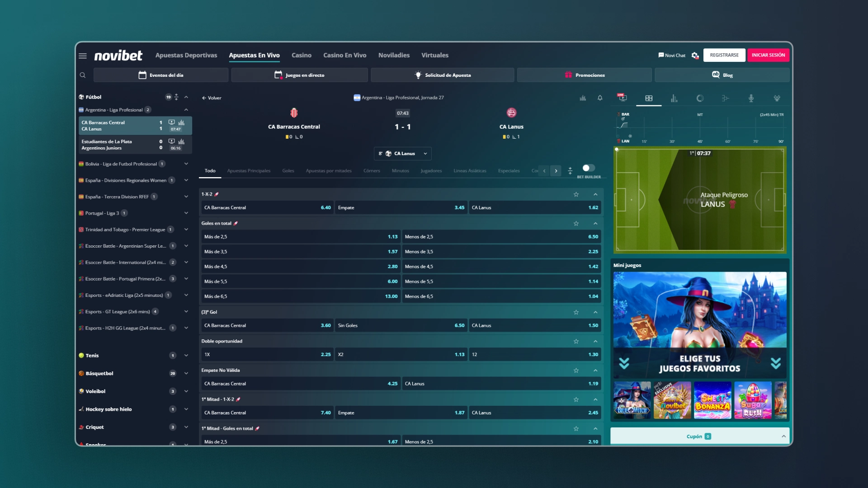The width and height of the screenshot is (868, 488).
Task: Expand the Tenis sport section
Action: 186,356
